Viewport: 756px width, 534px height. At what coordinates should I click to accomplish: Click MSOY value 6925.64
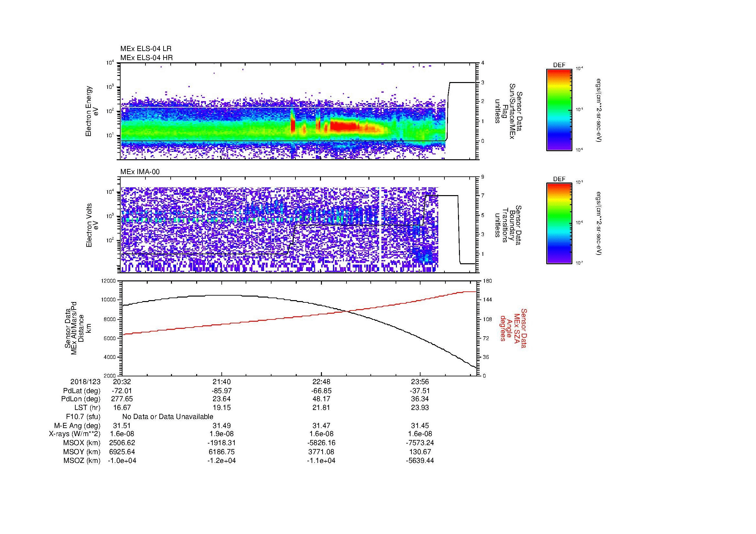(122, 452)
